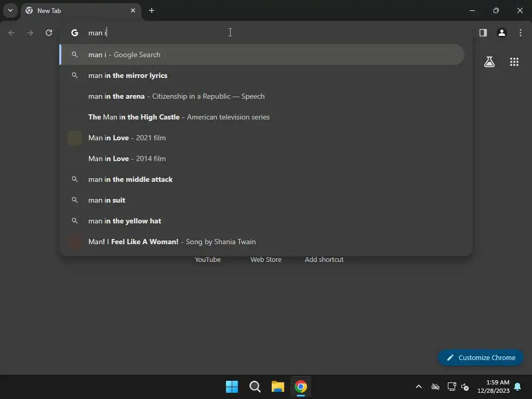Viewport: 532px width, 399px height.
Task: Click thumbnail beside Shania Twain song
Action: point(75,242)
